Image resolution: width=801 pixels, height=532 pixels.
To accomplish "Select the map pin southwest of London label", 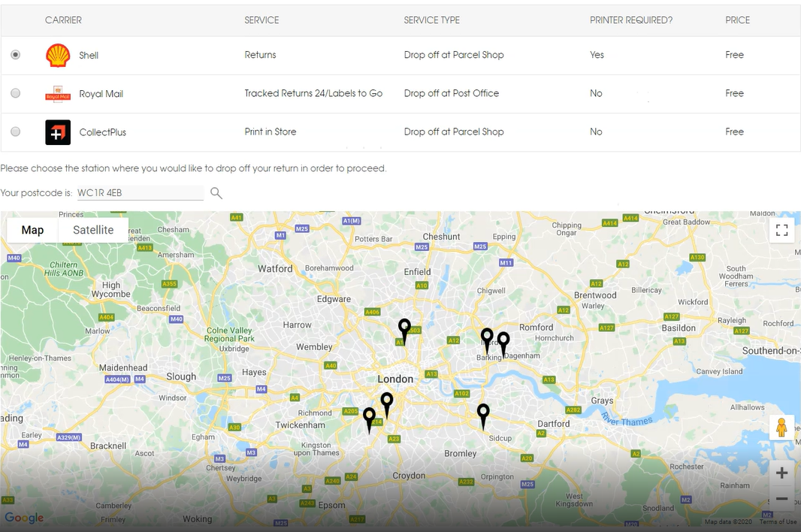I will (387, 405).
